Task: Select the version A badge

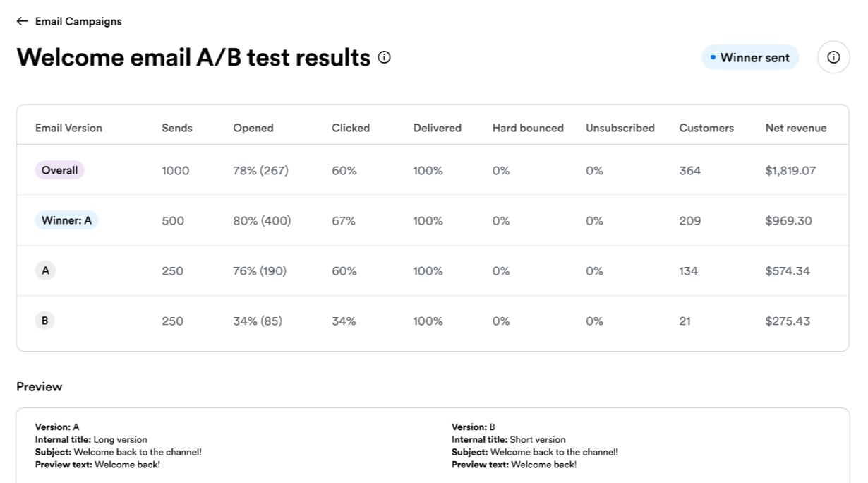Action: click(45, 270)
